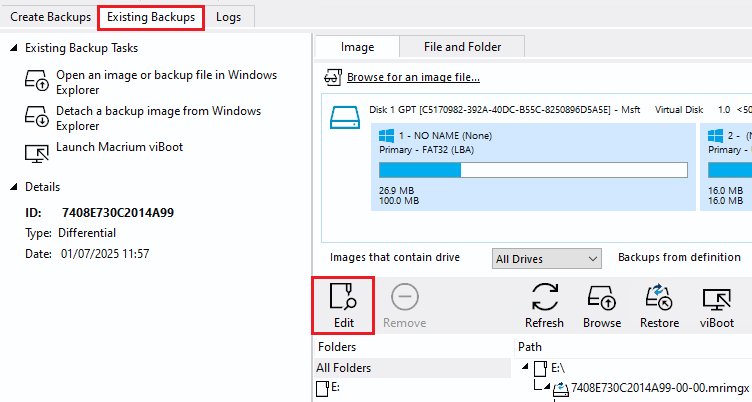Screen dimensions: 752x402
Task: Select Detach a backup image task
Action: click(x=143, y=118)
